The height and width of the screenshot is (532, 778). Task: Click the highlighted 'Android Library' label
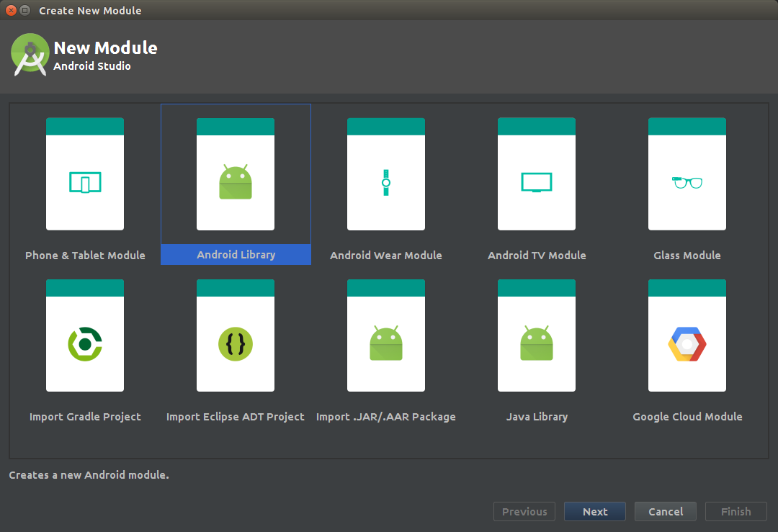coord(236,254)
